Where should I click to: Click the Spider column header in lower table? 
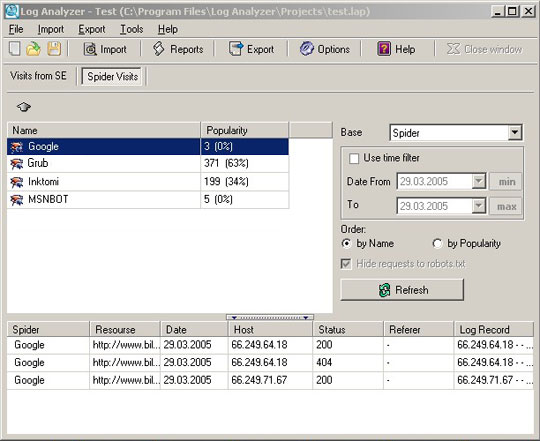pos(48,329)
